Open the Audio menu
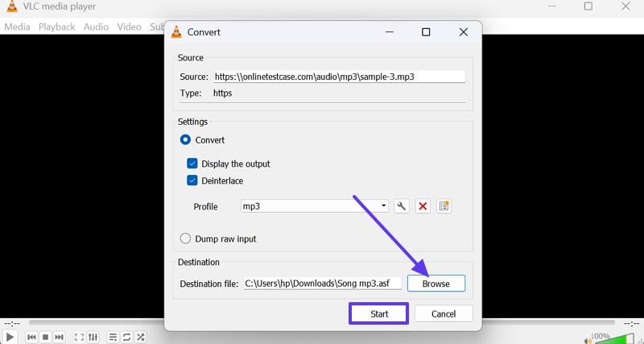644x344 pixels. point(96,27)
